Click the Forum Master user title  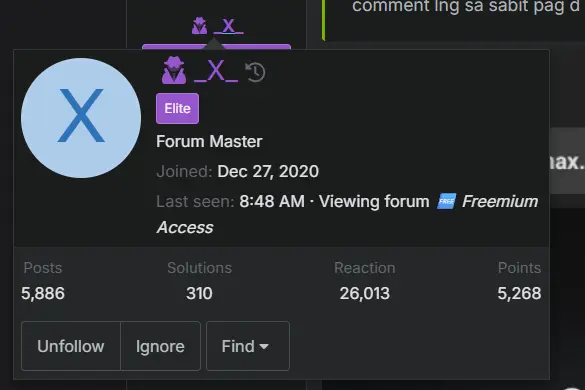click(209, 141)
